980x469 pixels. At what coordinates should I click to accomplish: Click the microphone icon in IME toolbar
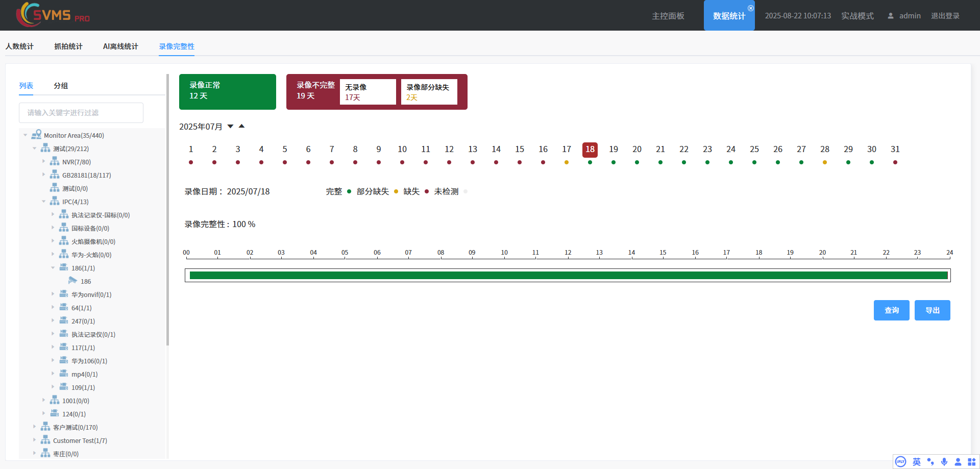pyautogui.click(x=944, y=461)
